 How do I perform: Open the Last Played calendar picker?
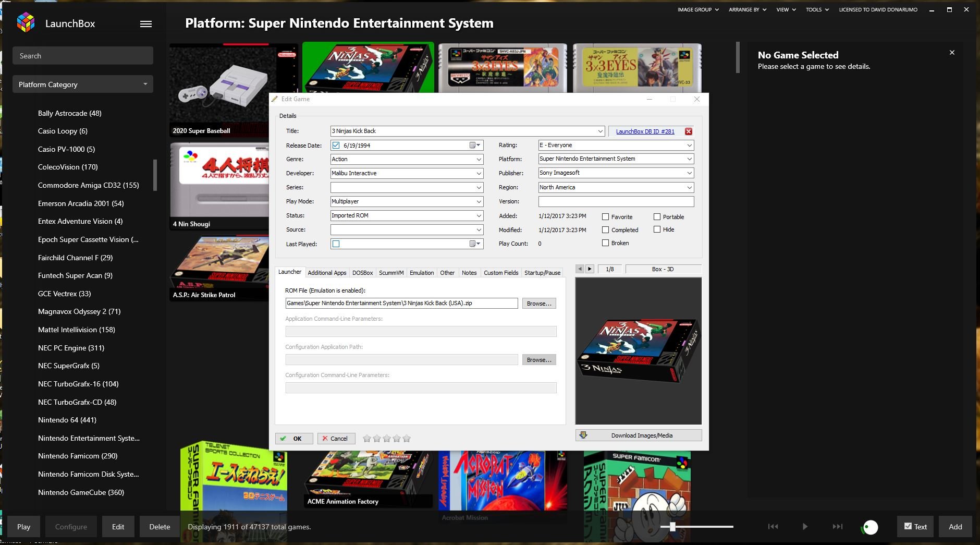[475, 244]
